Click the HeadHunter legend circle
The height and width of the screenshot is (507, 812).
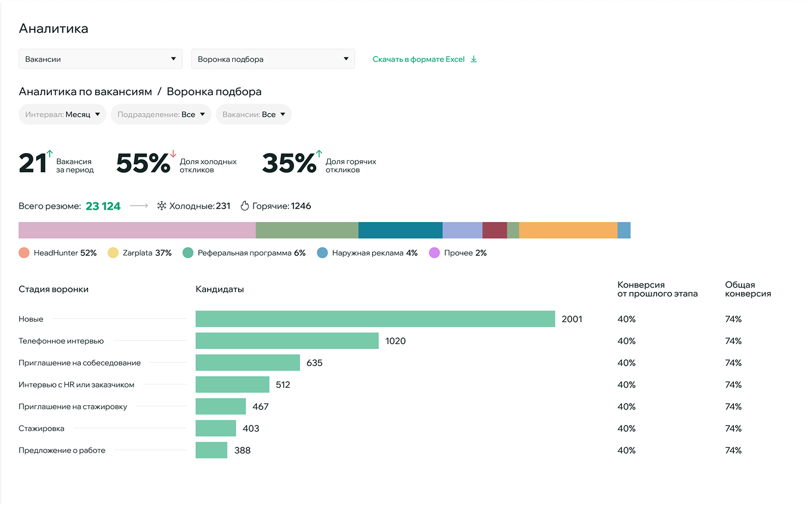point(24,253)
